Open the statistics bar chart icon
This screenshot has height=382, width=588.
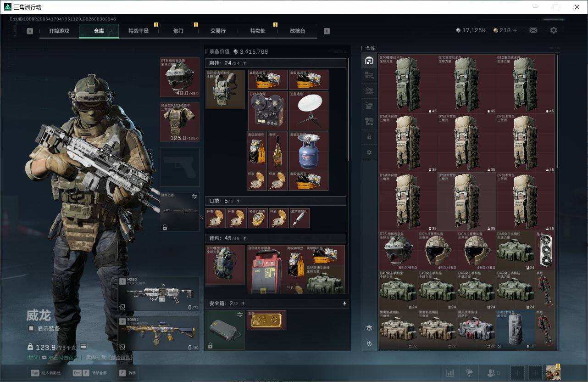[x=450, y=373]
